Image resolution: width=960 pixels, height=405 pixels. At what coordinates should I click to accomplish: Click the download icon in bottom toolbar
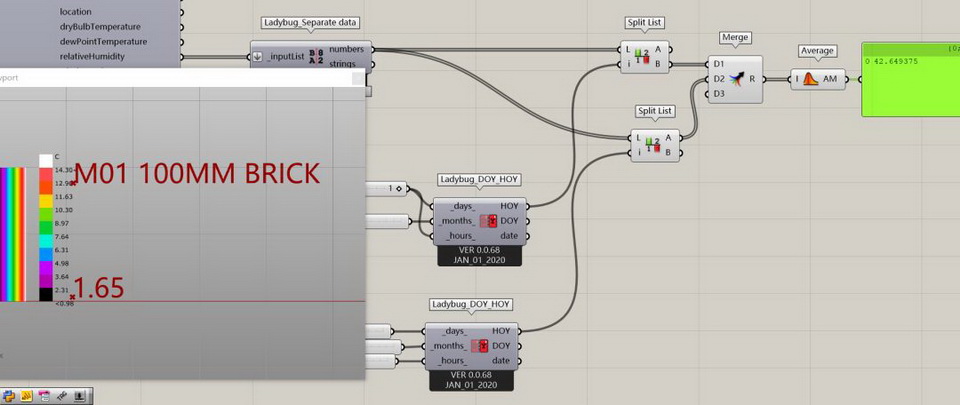click(80, 396)
